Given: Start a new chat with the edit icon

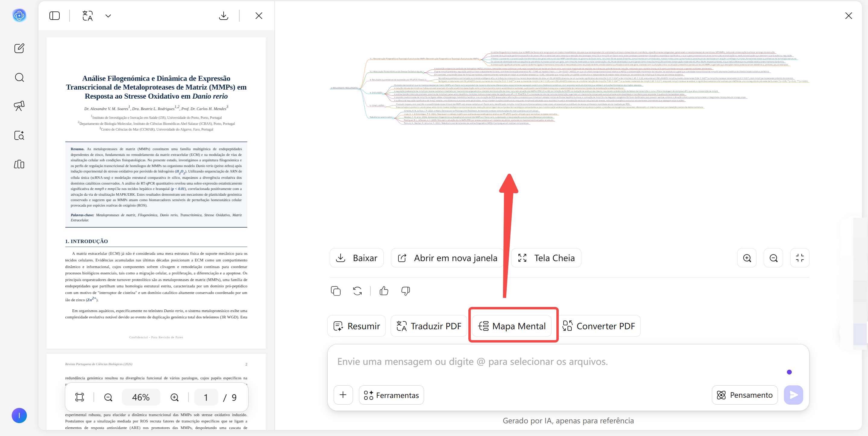Looking at the screenshot, I should [x=19, y=48].
